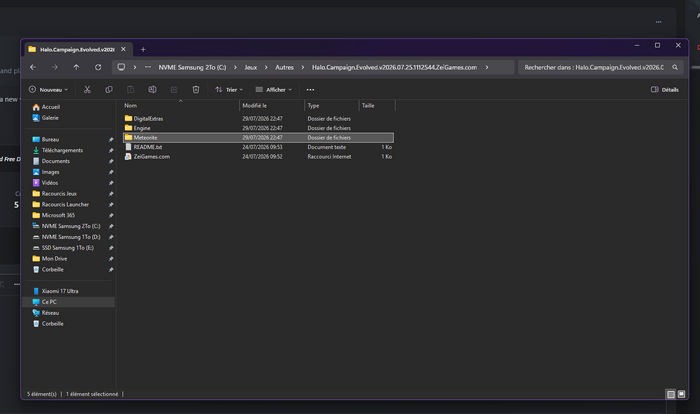700x414 pixels.
Task: Select Ce PC in the sidebar
Action: pyautogui.click(x=70, y=302)
